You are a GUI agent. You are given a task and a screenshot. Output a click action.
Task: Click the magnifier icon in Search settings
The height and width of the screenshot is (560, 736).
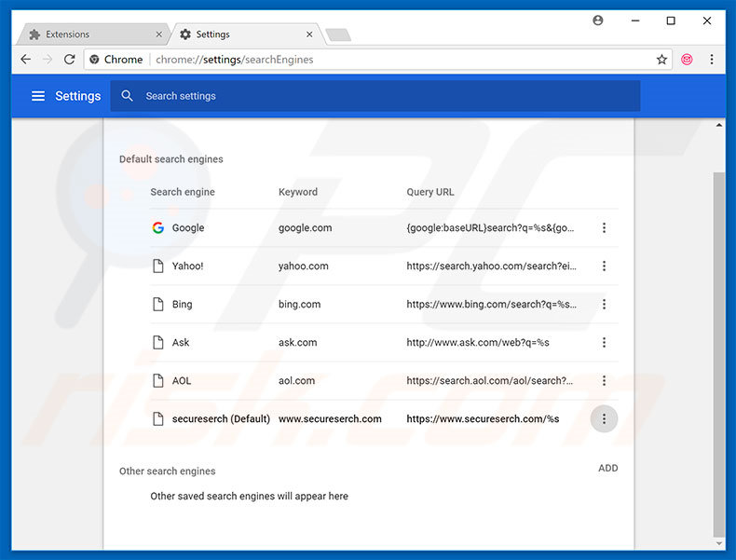click(127, 96)
